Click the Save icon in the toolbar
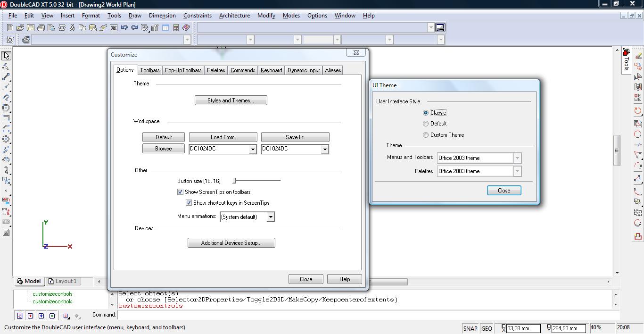The width and height of the screenshot is (644, 334). coord(31,28)
